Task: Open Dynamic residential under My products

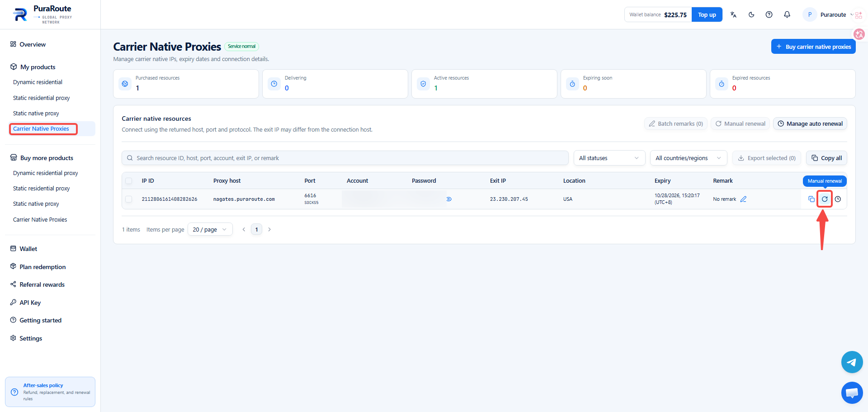Action: point(38,82)
